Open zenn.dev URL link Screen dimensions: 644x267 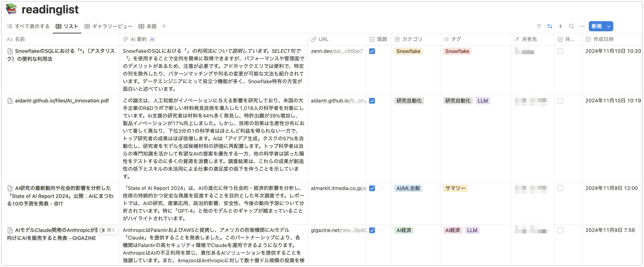click(x=336, y=51)
